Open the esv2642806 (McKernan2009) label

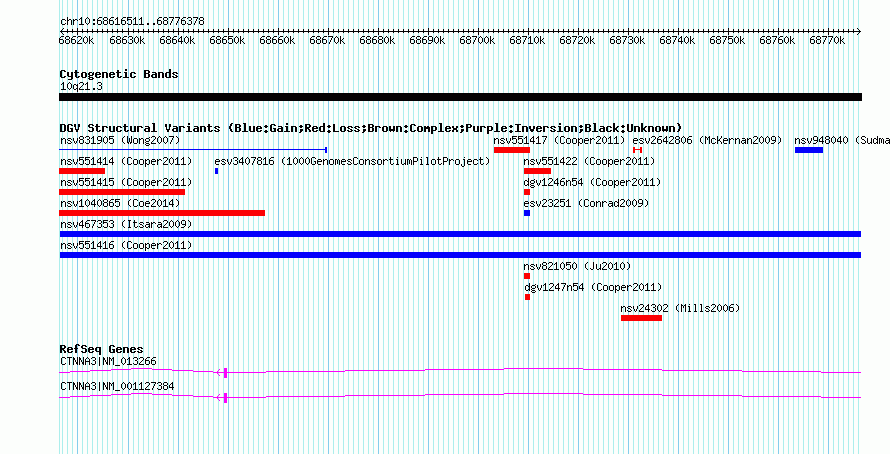click(708, 140)
